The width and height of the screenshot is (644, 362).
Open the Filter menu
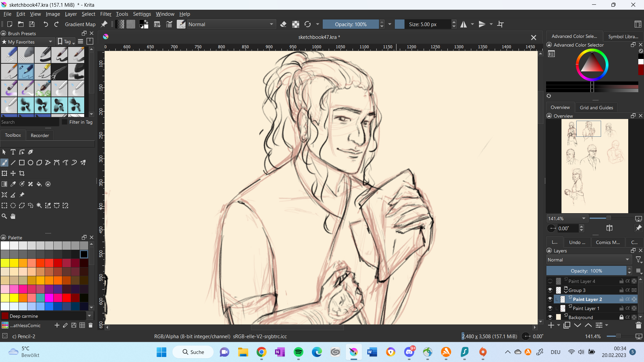click(x=106, y=14)
